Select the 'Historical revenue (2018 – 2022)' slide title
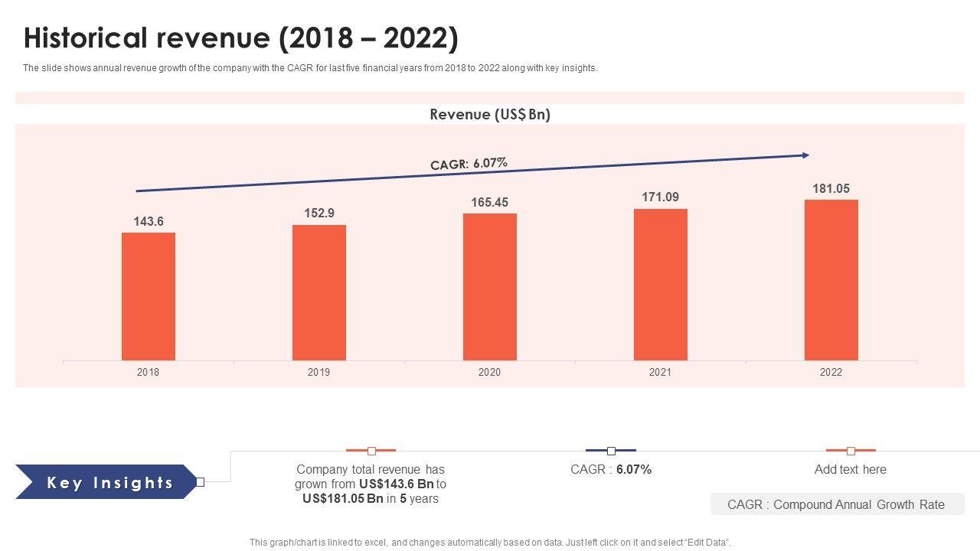This screenshot has width=980, height=551. (x=241, y=38)
